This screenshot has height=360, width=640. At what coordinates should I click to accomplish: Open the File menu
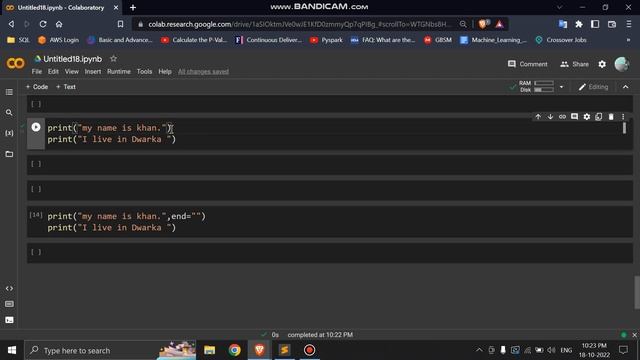(37, 71)
